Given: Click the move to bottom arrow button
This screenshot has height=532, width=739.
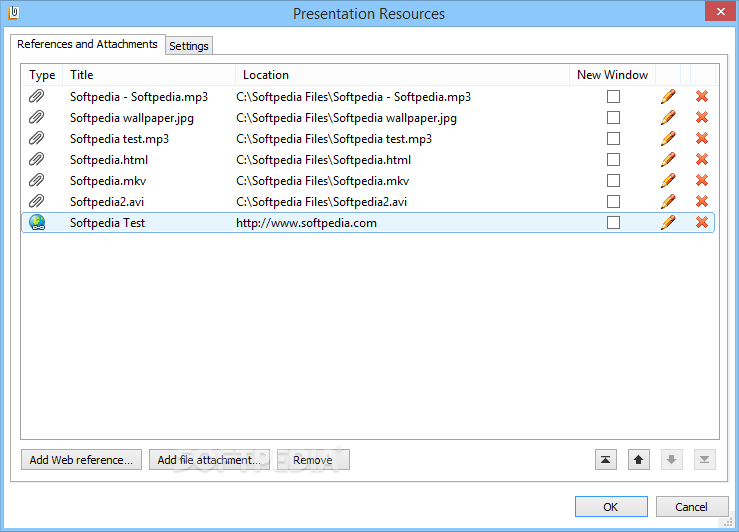Looking at the screenshot, I should tap(705, 459).
